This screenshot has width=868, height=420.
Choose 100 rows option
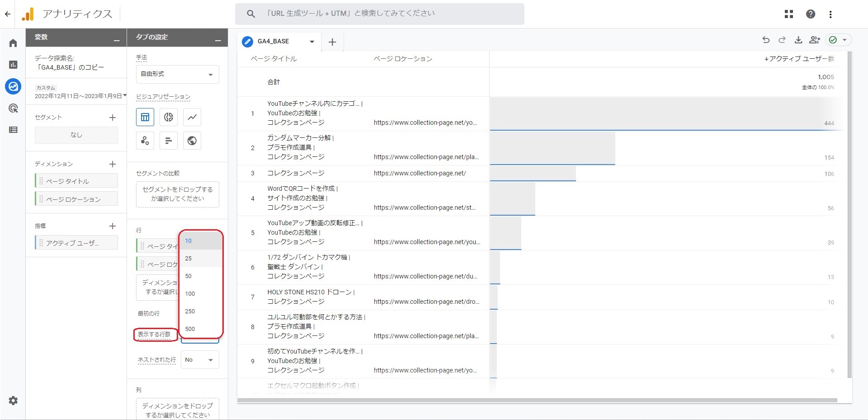(x=201, y=294)
